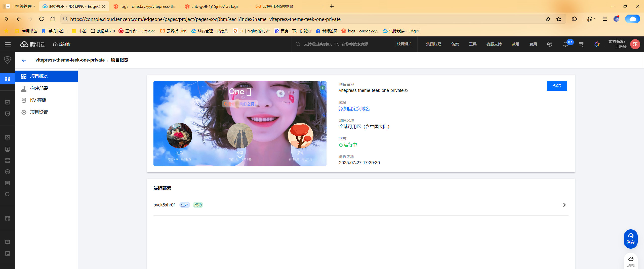Open the 费用 menu
The image size is (644, 269).
[x=533, y=44]
